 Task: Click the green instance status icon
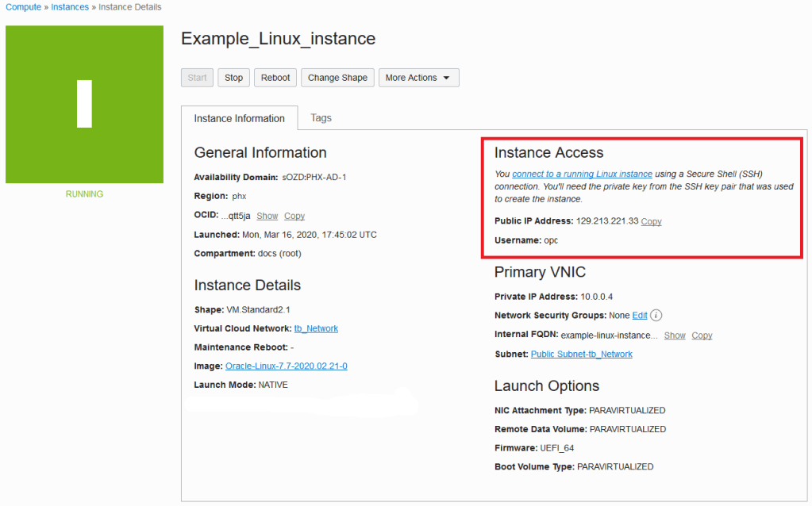[x=84, y=104]
